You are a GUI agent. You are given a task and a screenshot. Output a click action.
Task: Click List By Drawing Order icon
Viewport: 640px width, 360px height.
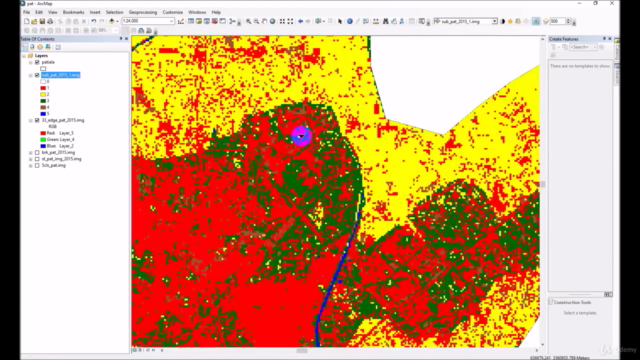pyautogui.click(x=24, y=47)
